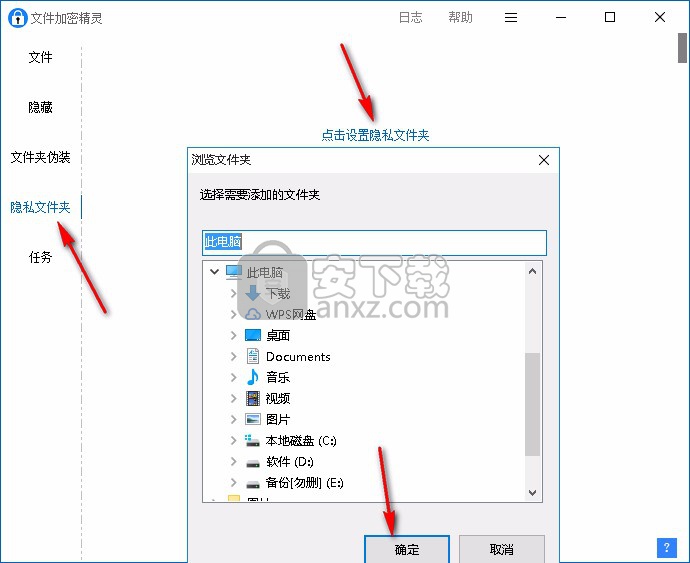Click the blue lock app logo icon

pos(18,18)
